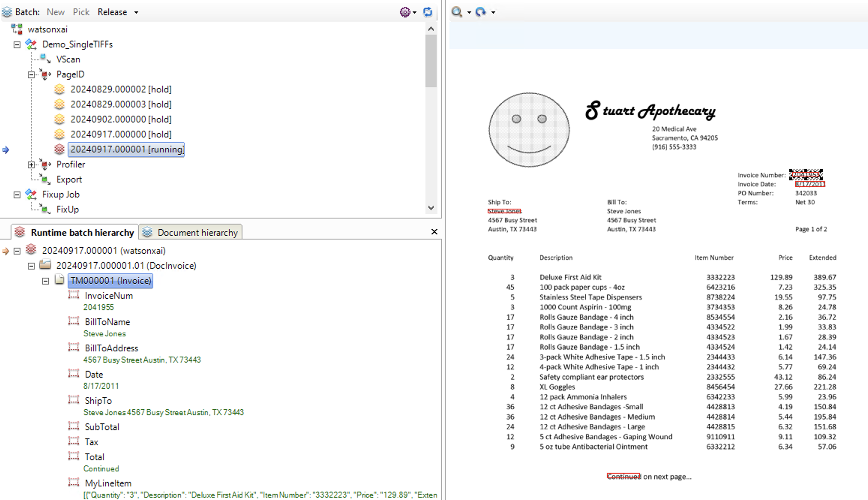Click highlighted Continued zone on invoice image

624,476
